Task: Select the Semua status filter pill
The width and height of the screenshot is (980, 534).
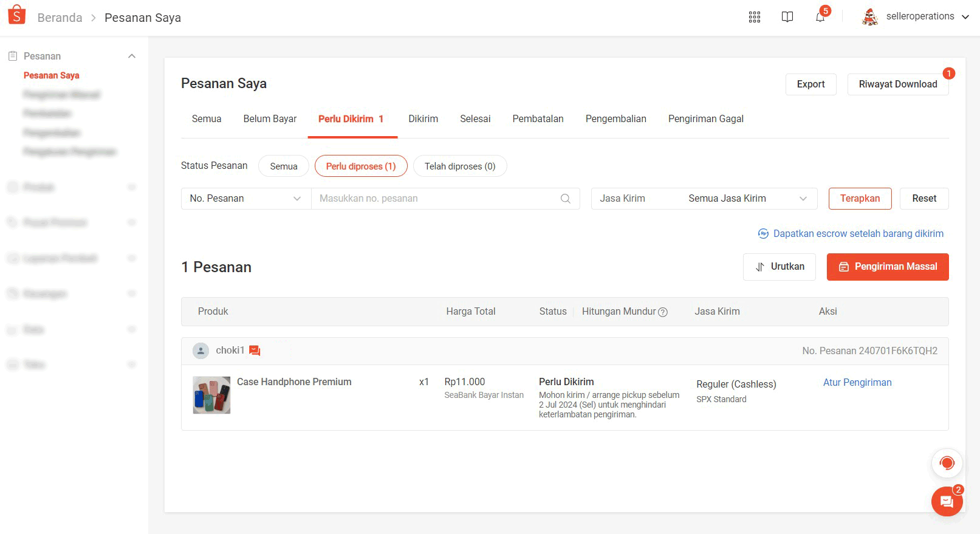Action: pyautogui.click(x=284, y=166)
